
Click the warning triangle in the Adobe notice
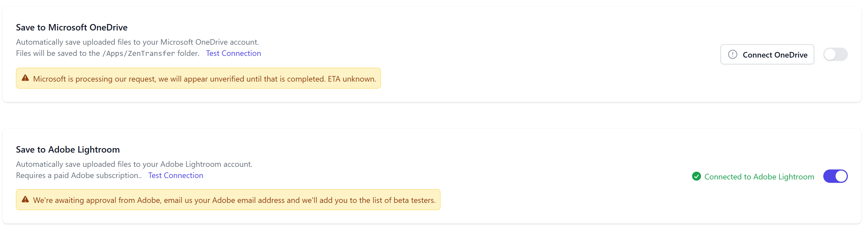(x=25, y=200)
